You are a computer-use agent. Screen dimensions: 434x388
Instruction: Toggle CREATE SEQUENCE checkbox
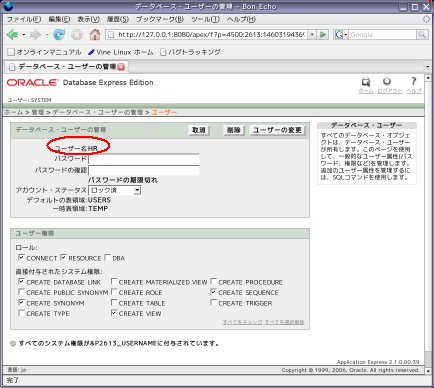pyautogui.click(x=213, y=292)
